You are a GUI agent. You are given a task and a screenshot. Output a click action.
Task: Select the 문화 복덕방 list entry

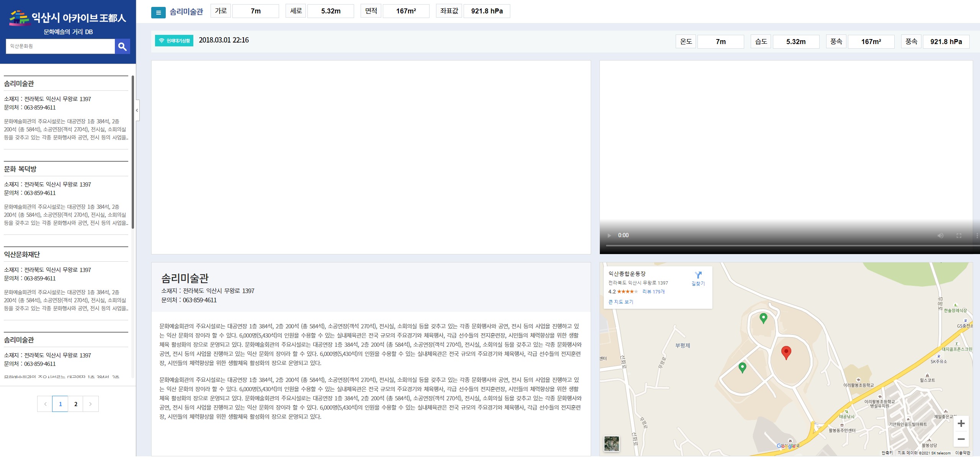tap(20, 169)
